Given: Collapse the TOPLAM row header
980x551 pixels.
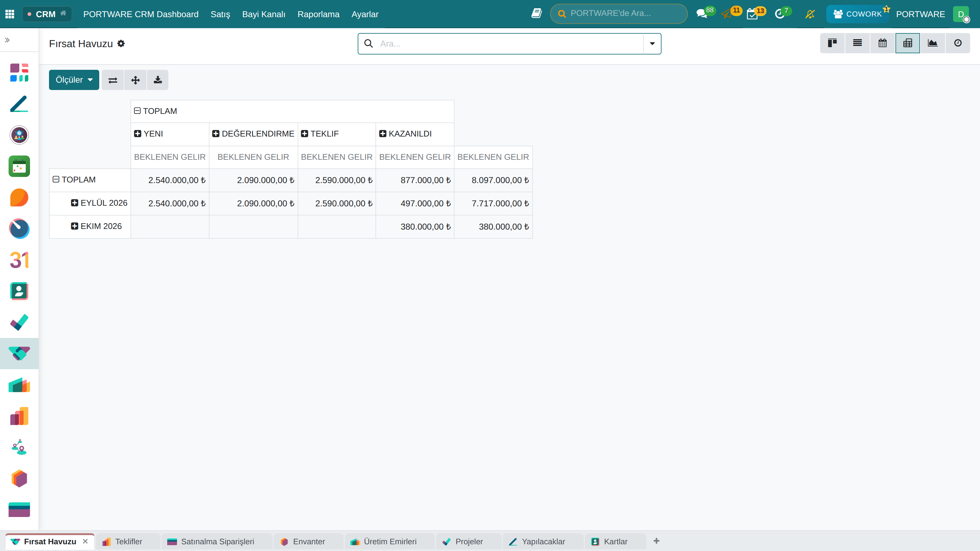Looking at the screenshot, I should tap(56, 179).
